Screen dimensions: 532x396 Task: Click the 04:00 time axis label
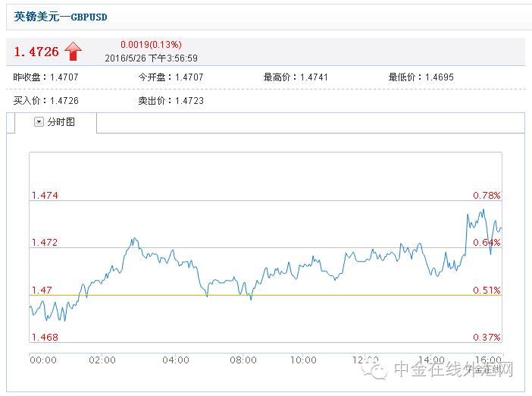coord(176,360)
